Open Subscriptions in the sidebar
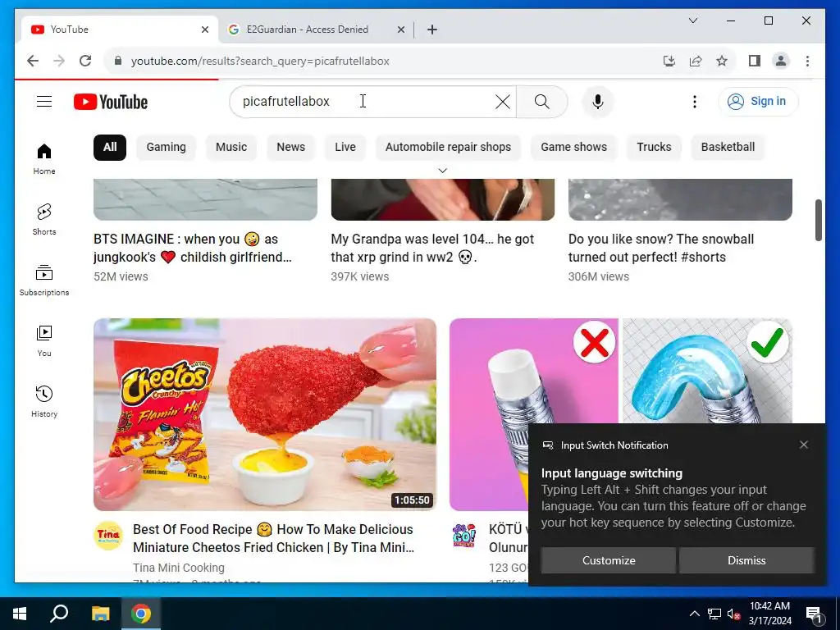 point(44,281)
